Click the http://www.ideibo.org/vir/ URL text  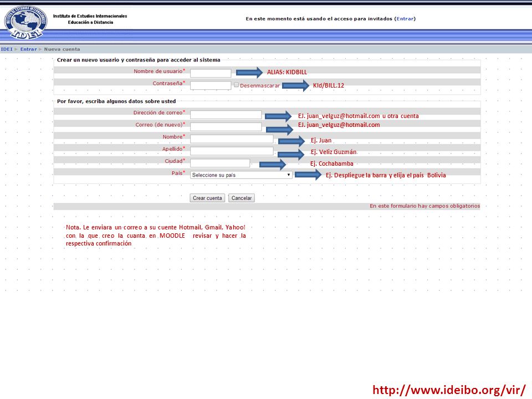click(x=449, y=390)
